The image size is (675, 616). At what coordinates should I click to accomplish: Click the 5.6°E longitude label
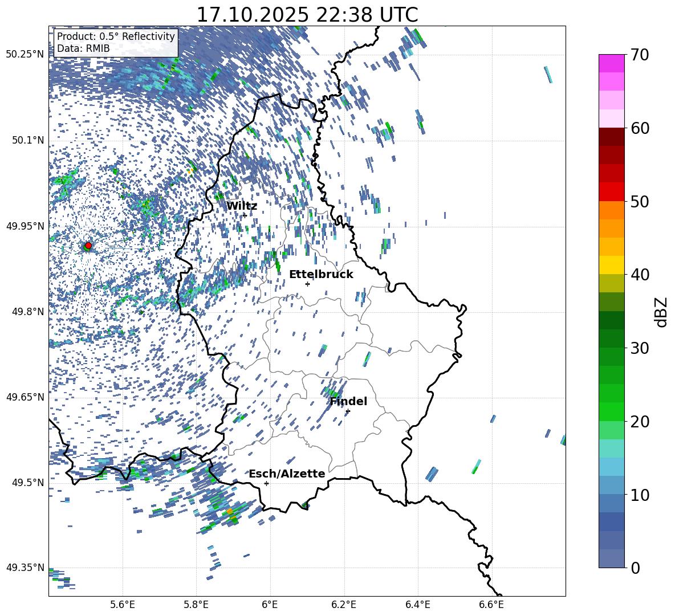point(123,605)
